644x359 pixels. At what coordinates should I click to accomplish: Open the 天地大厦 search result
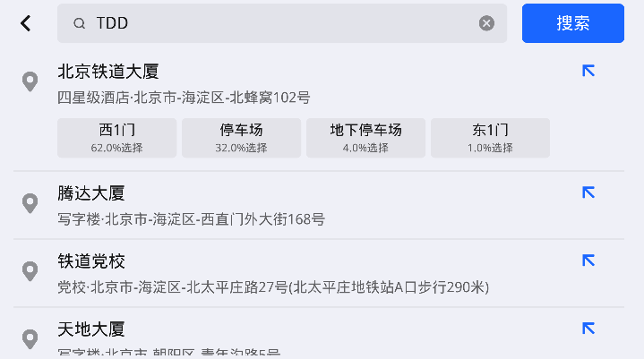click(x=269, y=338)
